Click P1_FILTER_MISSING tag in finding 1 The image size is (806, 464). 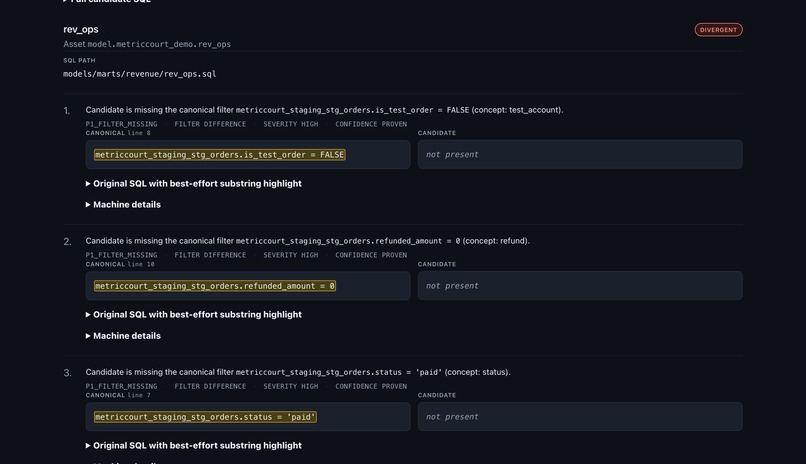point(121,124)
